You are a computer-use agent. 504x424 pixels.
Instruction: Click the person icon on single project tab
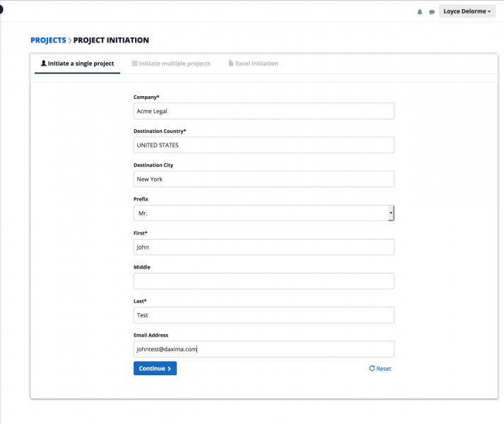43,63
